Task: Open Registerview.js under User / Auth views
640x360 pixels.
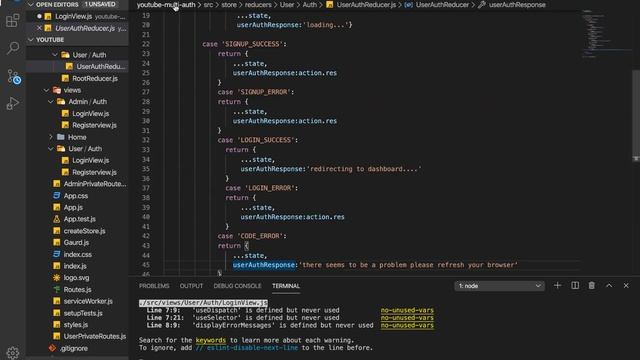Action: [x=94, y=172]
